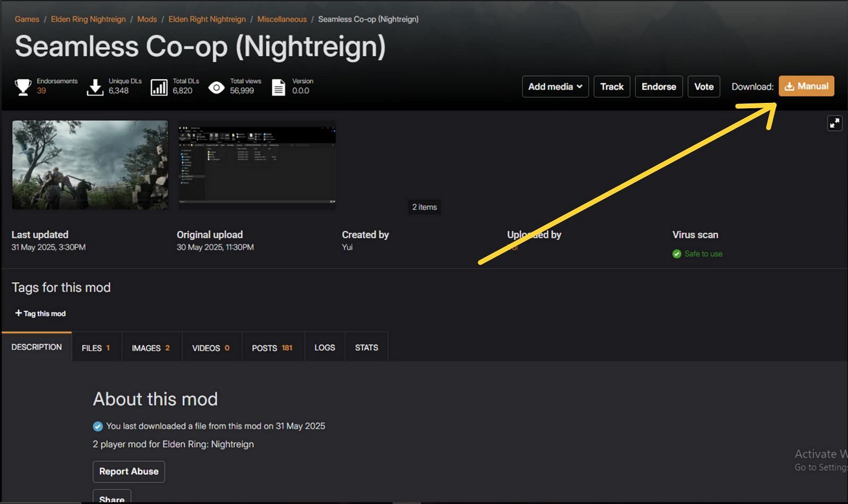Click the Original upload date 30 May 2025

click(215, 247)
